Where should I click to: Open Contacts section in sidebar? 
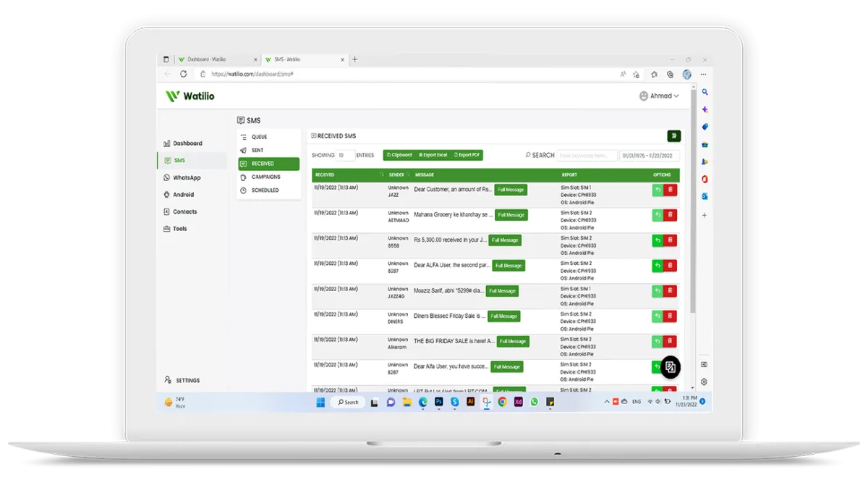click(x=180, y=211)
